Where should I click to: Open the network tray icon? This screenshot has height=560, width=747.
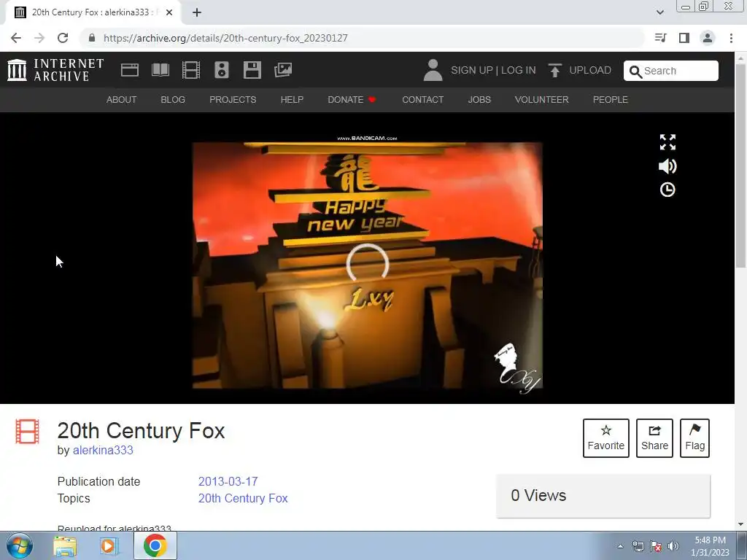638,546
